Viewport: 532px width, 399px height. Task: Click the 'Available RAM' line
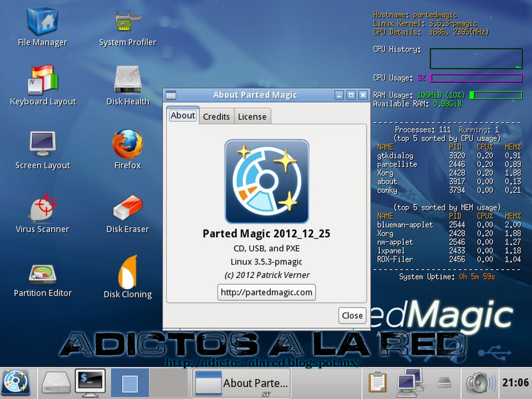tap(417, 104)
